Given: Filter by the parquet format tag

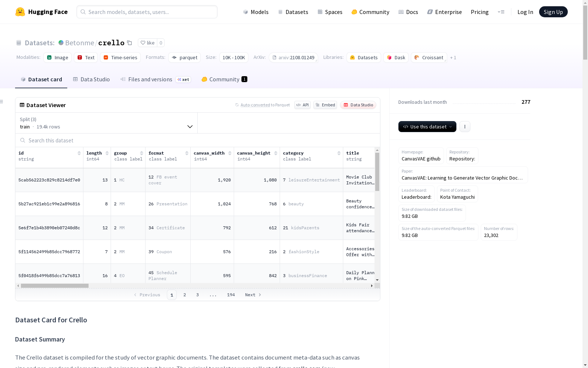Looking at the screenshot, I should [x=184, y=57].
